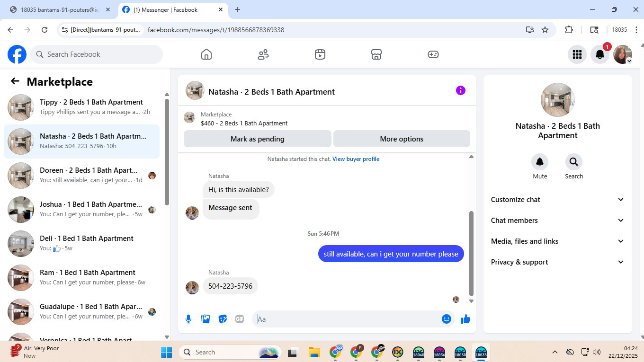
Task: Choose a sticker icon
Action: (223, 319)
